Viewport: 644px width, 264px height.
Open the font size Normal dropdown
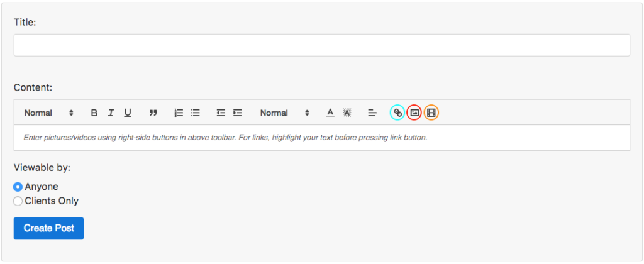[285, 113]
